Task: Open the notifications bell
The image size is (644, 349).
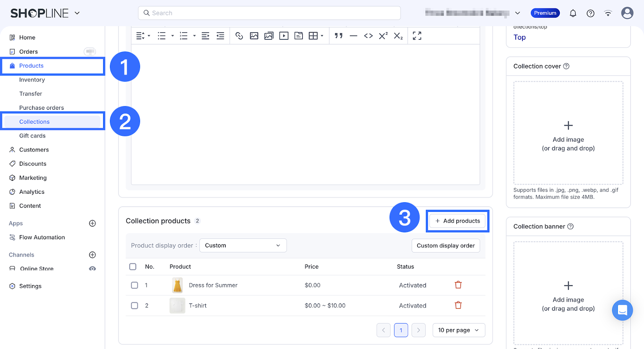Action: click(573, 13)
